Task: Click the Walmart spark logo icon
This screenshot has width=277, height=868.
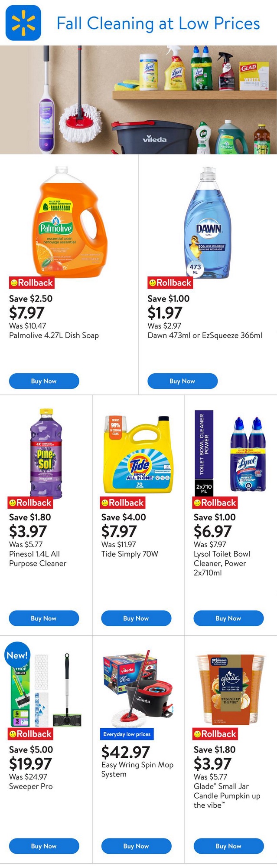Action: [23, 23]
